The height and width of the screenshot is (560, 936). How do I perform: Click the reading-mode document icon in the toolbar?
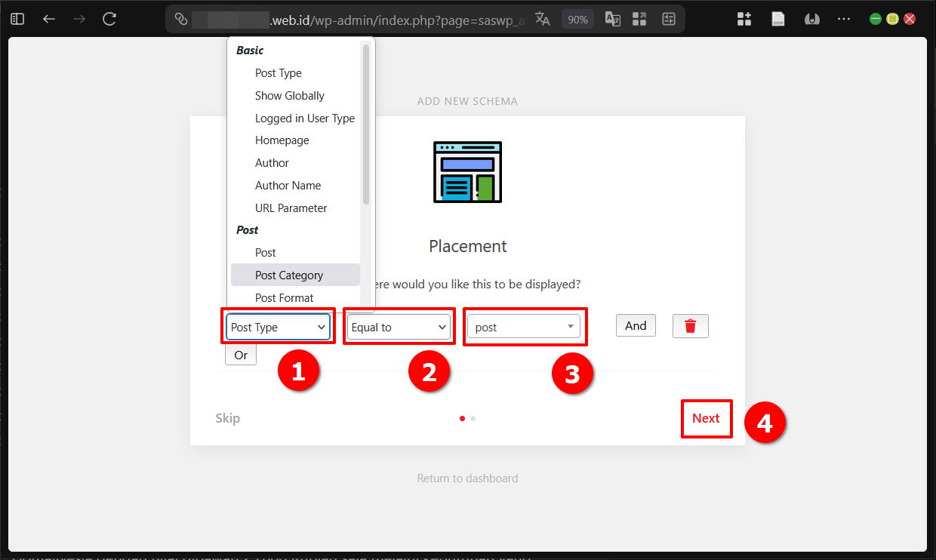click(x=777, y=19)
